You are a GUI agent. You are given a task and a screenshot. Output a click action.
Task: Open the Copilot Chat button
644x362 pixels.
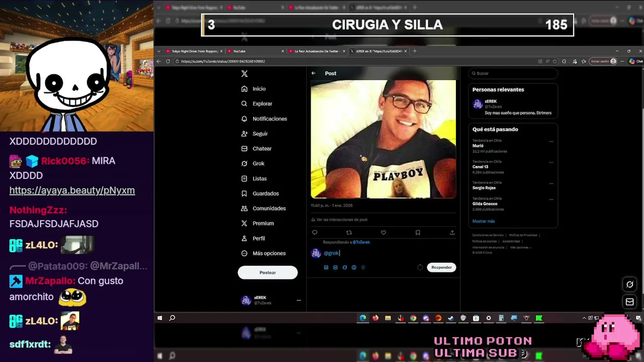click(x=635, y=61)
